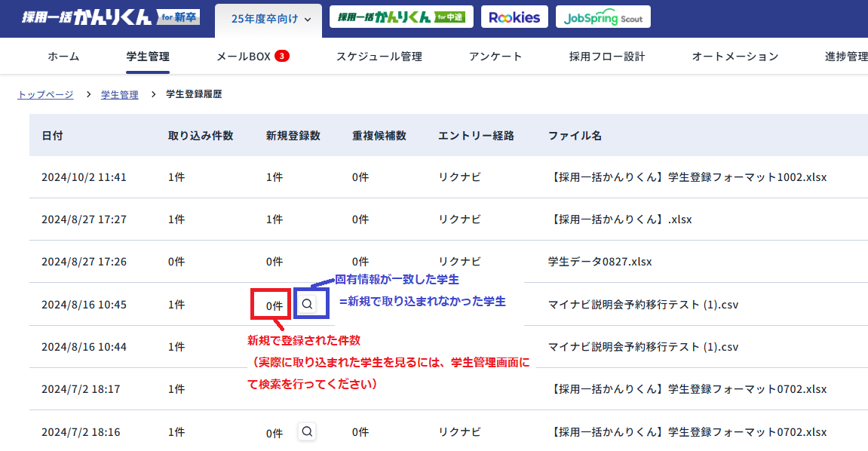This screenshot has width=868, height=451.
Task: Click the magnifier icon on the 2024/7/2 18:16 row
Action: (306, 431)
